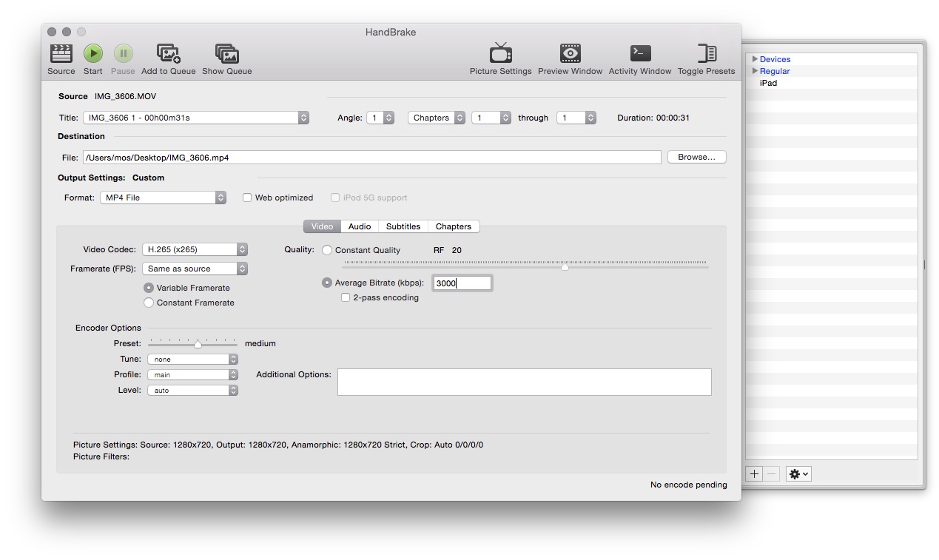Screen dimensions: 939x560
Task: Switch to the Chapters tab
Action: (454, 226)
